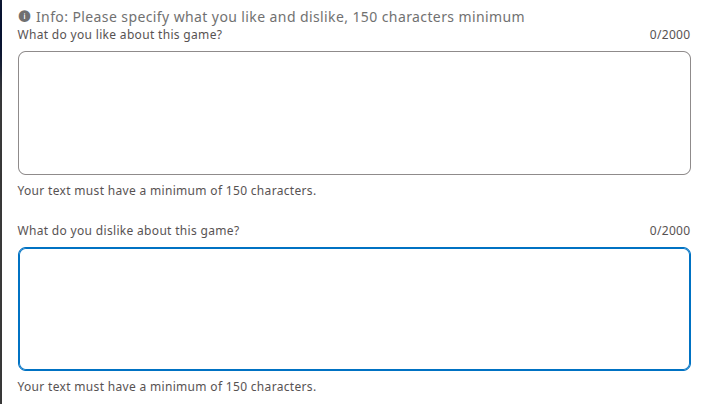Click the "What do you like about this game?" label
Screen dimensions: 705x404
[x=120, y=35]
